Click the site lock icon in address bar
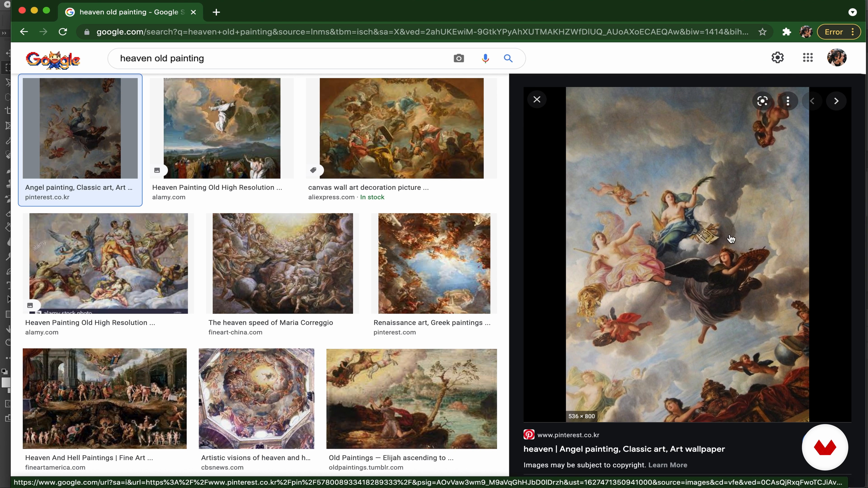This screenshot has height=488, width=868. pos(87,32)
